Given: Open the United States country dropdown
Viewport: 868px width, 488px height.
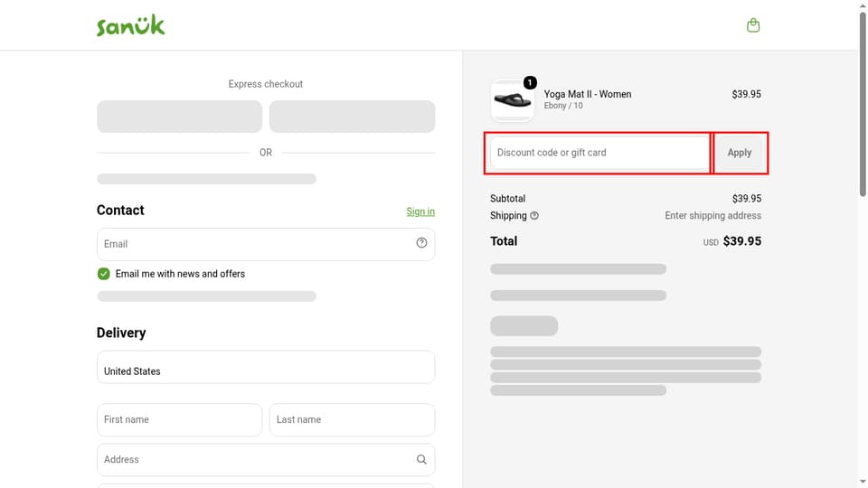Looking at the screenshot, I should (x=266, y=367).
